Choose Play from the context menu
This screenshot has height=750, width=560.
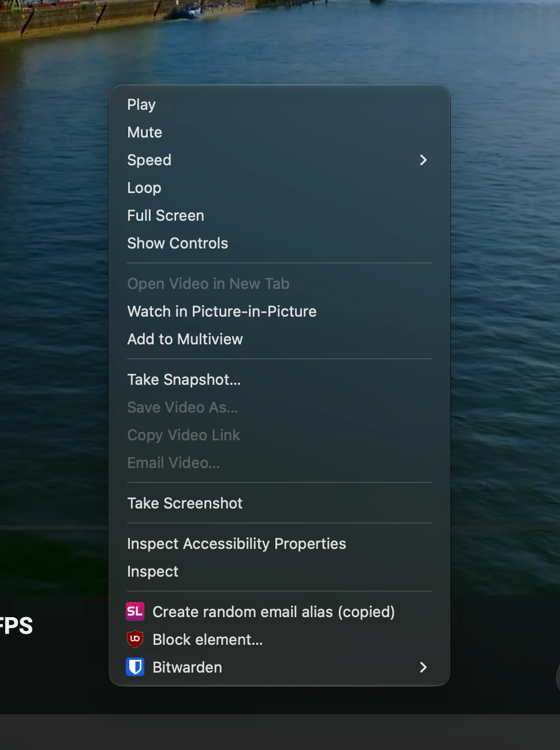point(279,105)
